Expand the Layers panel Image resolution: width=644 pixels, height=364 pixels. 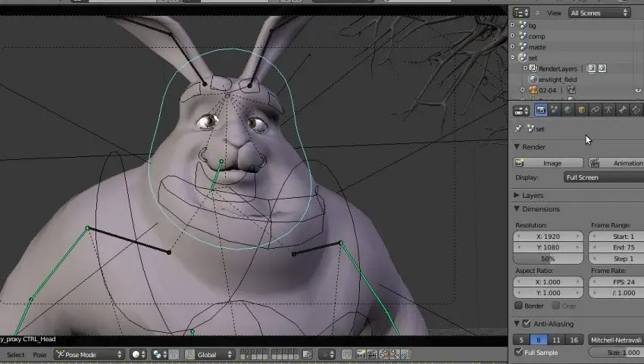tap(517, 196)
